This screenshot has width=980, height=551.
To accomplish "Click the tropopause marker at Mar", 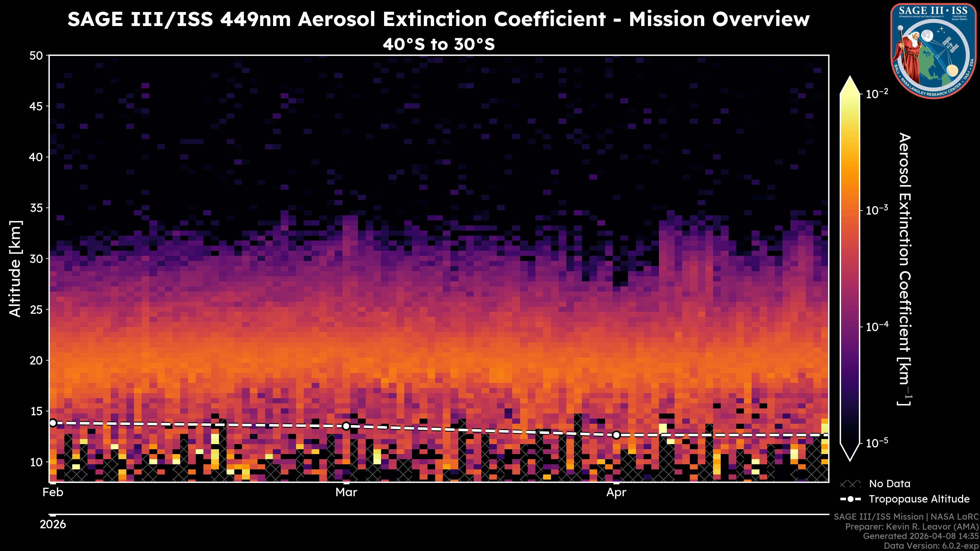I will tap(346, 426).
